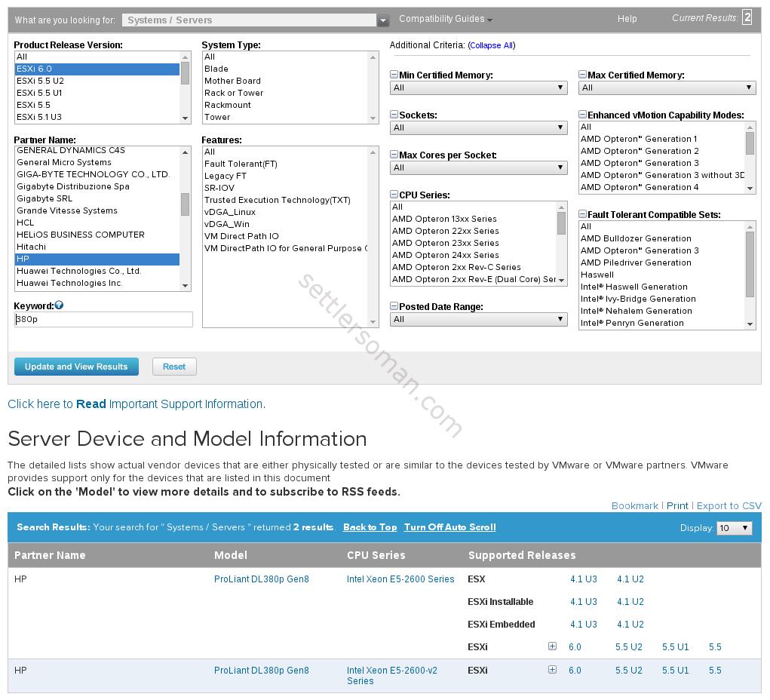Open the Posted Date Range dropdown
The image size is (770, 700).
point(479,319)
